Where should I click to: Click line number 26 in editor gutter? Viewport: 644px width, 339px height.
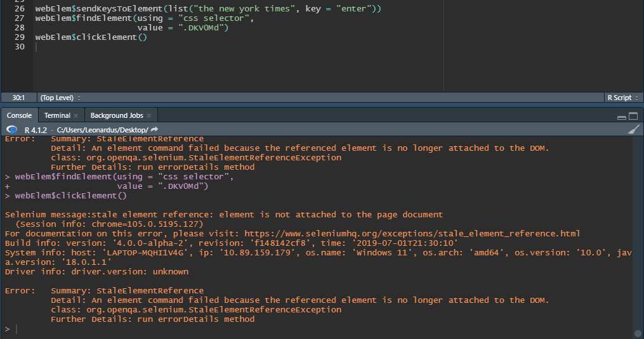[x=20, y=9]
